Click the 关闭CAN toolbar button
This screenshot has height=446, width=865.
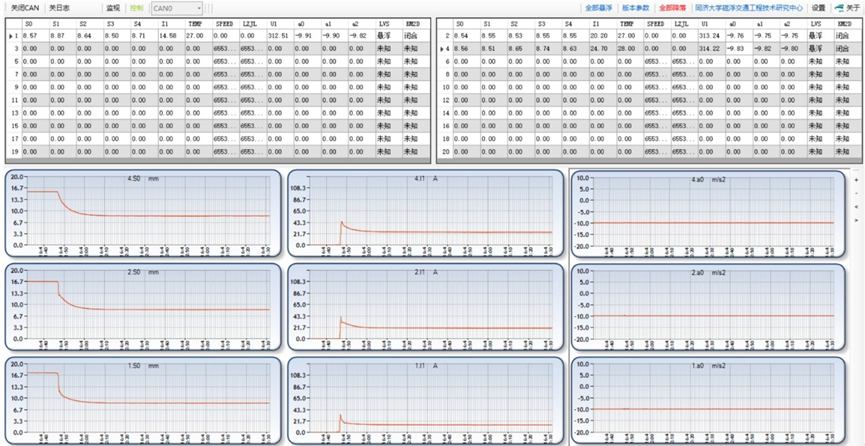(25, 8)
